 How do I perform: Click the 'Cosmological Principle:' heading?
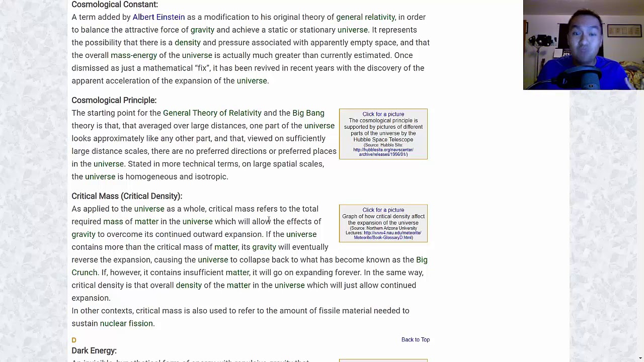(114, 100)
